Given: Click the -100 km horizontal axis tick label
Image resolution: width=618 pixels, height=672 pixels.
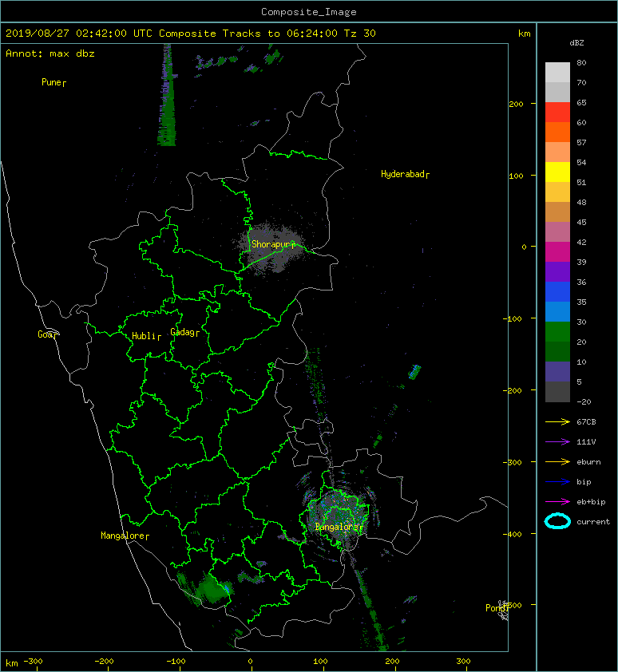Looking at the screenshot, I should pos(176,662).
